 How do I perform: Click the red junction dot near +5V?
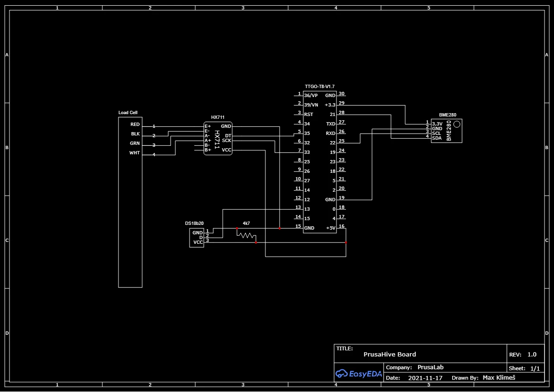click(x=346, y=242)
